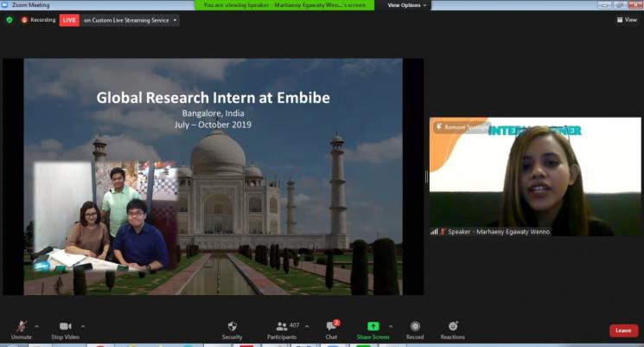Expand arrow next to Participants count
The image size is (644, 347).
point(307,326)
